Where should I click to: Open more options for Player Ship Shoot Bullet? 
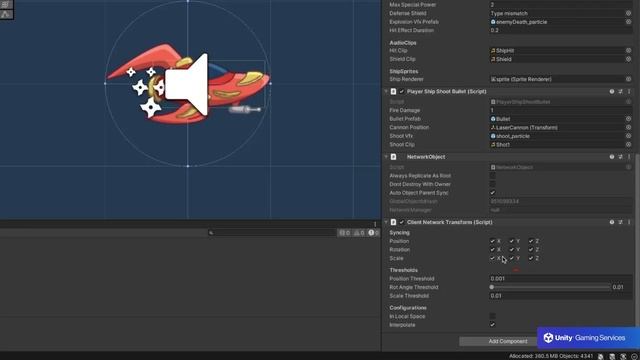click(x=629, y=91)
